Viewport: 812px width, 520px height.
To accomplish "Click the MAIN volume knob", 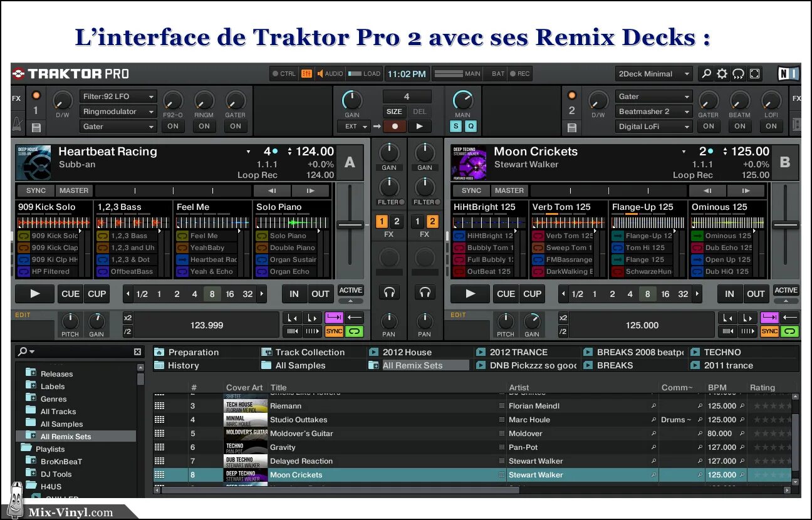I will (463, 100).
